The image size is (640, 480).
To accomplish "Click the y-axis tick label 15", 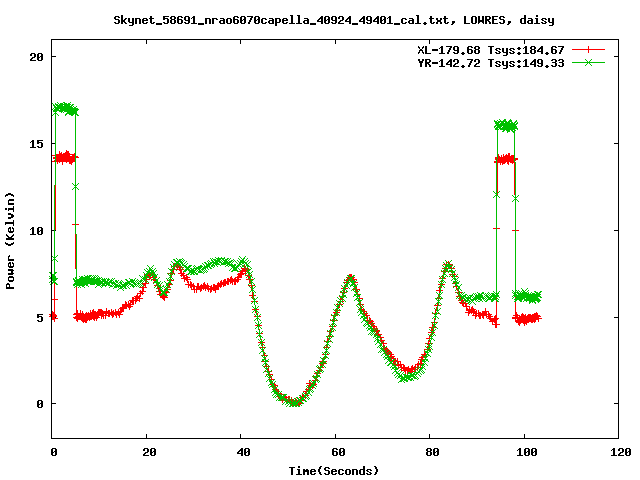I will point(36,144).
